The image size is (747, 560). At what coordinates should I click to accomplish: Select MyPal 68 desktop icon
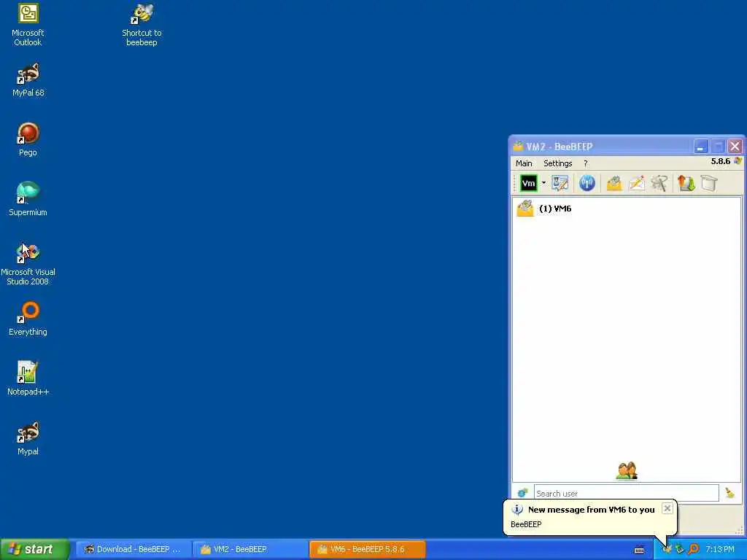(28, 80)
